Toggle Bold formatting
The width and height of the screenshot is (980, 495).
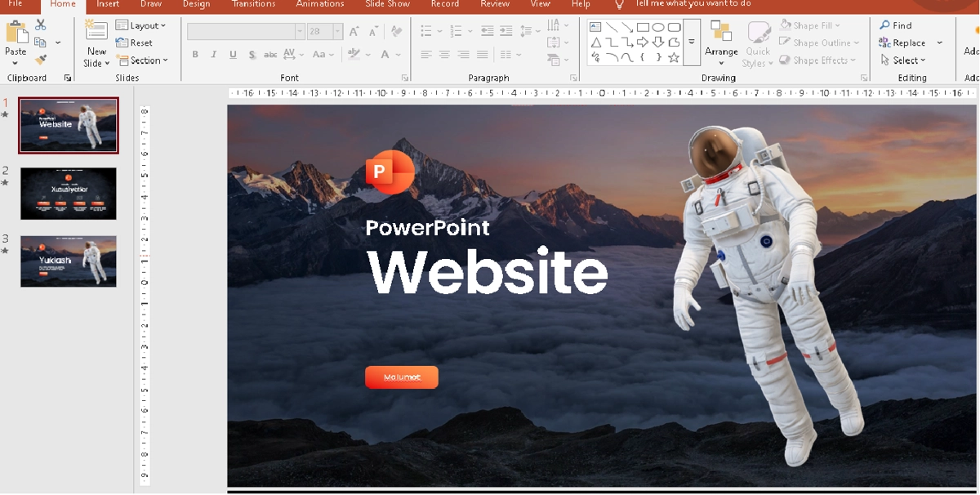[195, 55]
